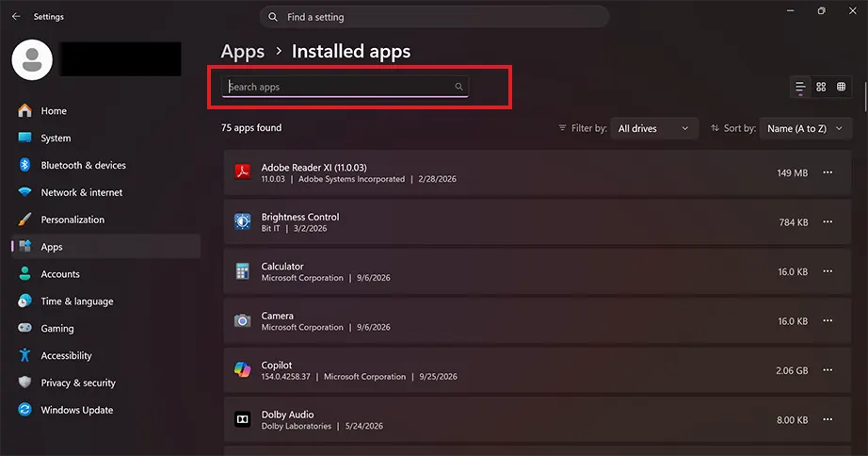Screen dimensions: 868x456
Task: Open the more options menu for Dolby Audio
Action: [x=827, y=419]
